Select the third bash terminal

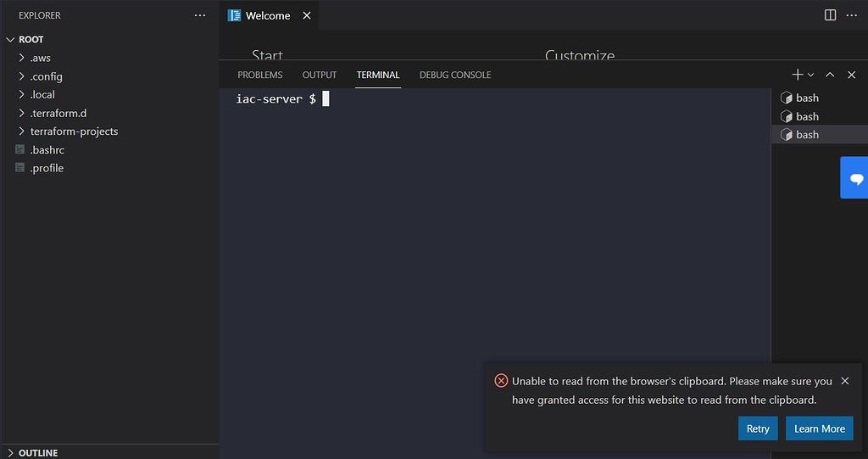click(x=820, y=135)
